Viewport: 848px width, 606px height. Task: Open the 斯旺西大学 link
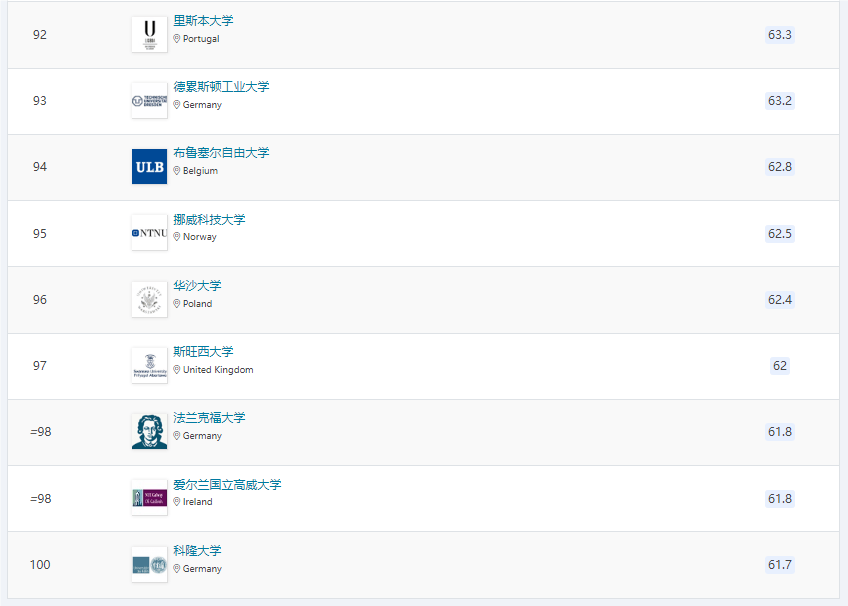203,352
